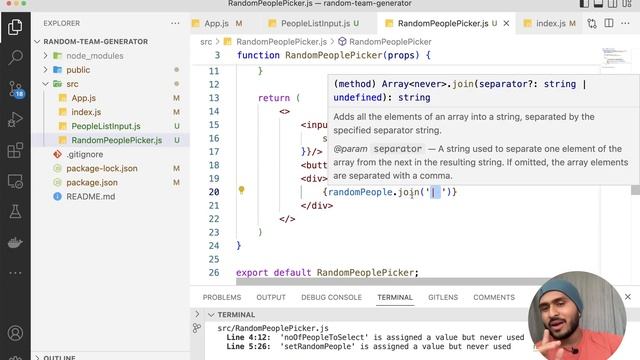Open the Explorer view in activity bar
The image size is (640, 360).
coord(15,27)
